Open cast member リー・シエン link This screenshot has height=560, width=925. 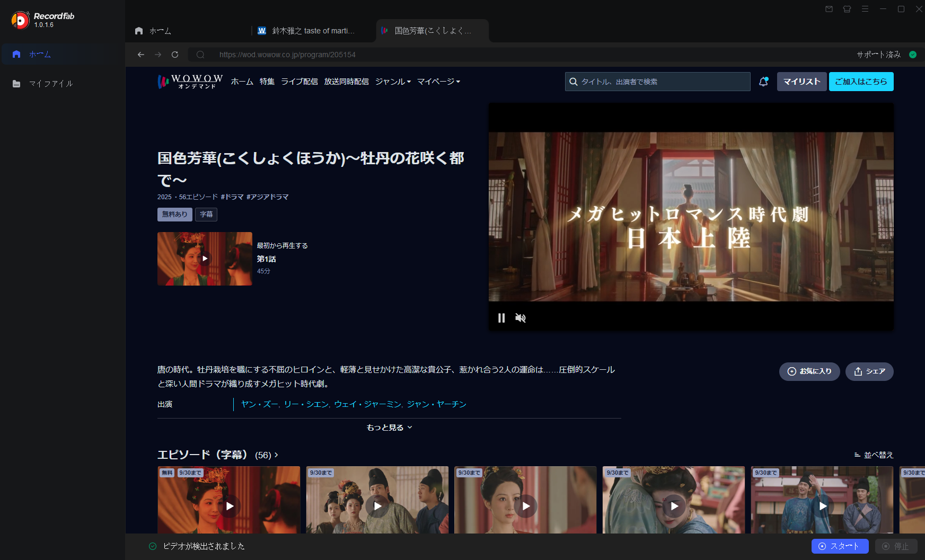(x=306, y=404)
